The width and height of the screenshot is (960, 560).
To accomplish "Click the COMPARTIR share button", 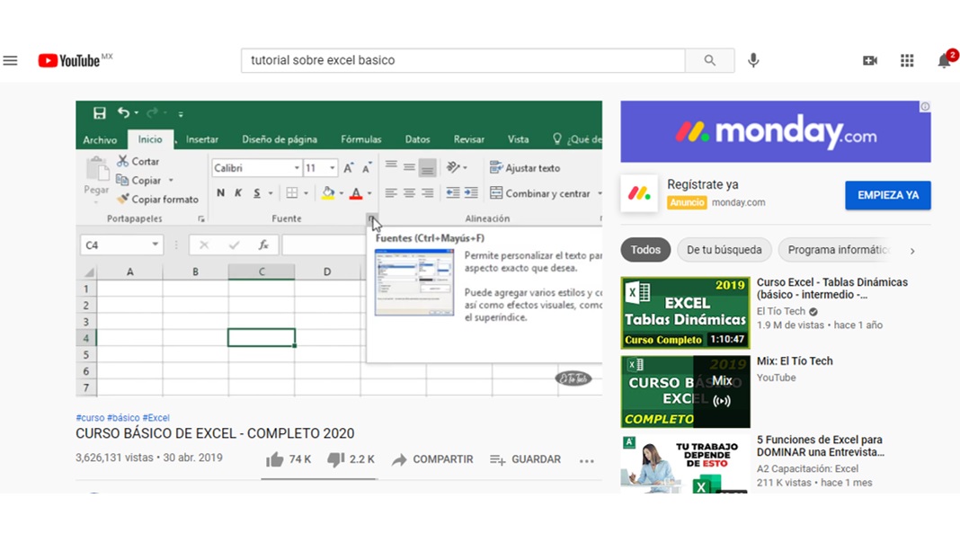I will pos(433,459).
